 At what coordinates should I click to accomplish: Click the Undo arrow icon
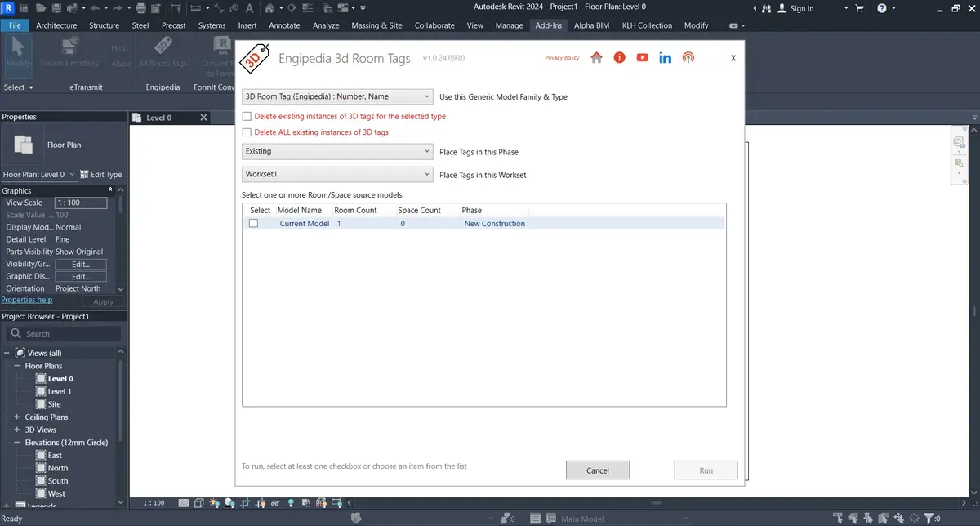click(x=95, y=7)
